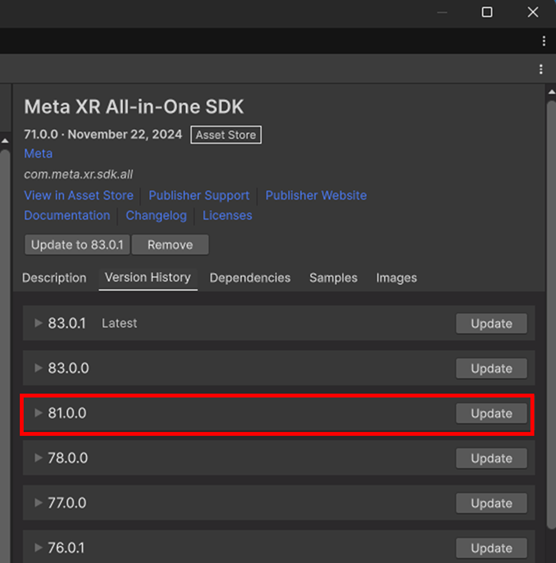Expand the 77.0.0 version entry
Image resolution: width=556 pixels, height=563 pixels.
click(x=38, y=502)
